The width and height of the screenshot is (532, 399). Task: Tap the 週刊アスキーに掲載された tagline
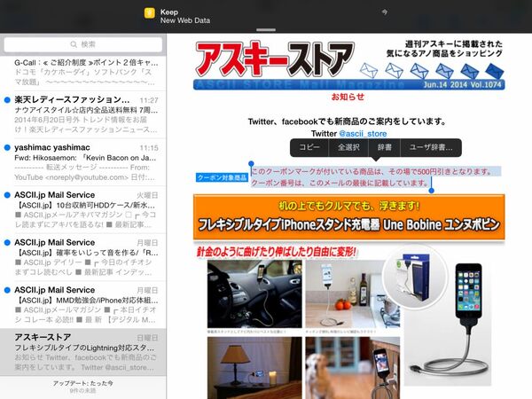pos(454,43)
